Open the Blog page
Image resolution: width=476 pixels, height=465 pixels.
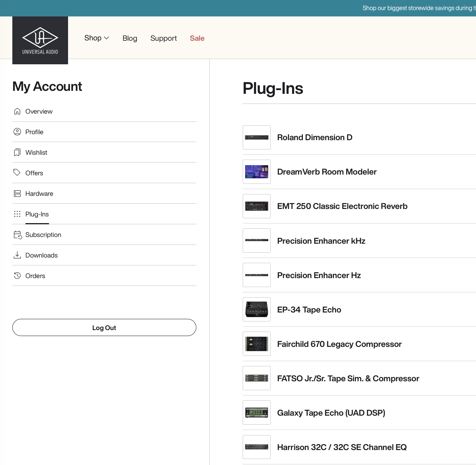coord(130,38)
